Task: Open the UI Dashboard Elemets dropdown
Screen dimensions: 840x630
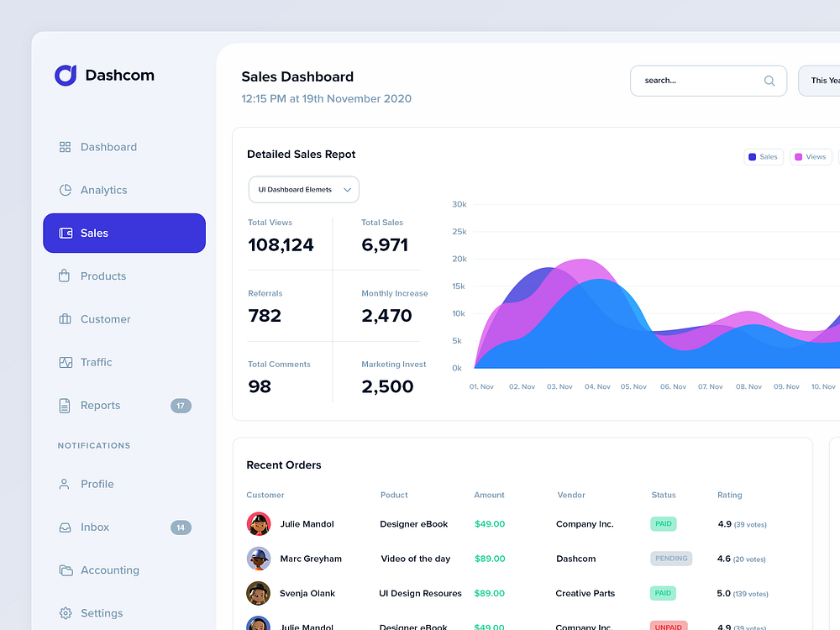Action: coord(303,189)
